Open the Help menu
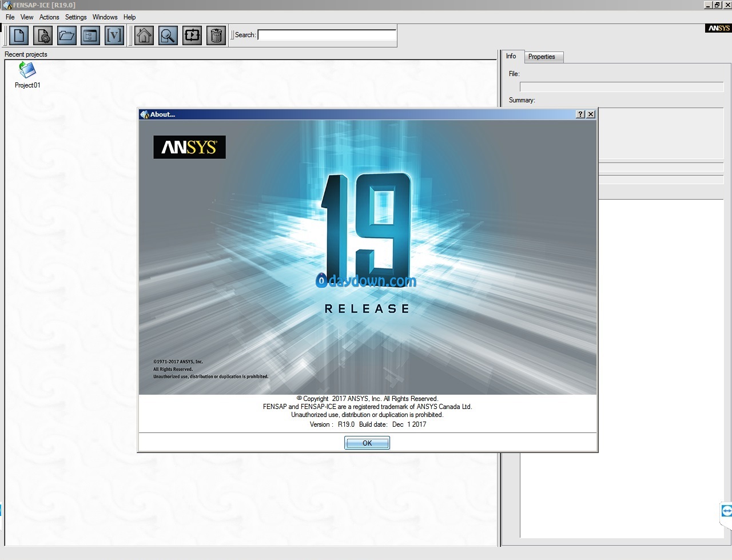 130,17
